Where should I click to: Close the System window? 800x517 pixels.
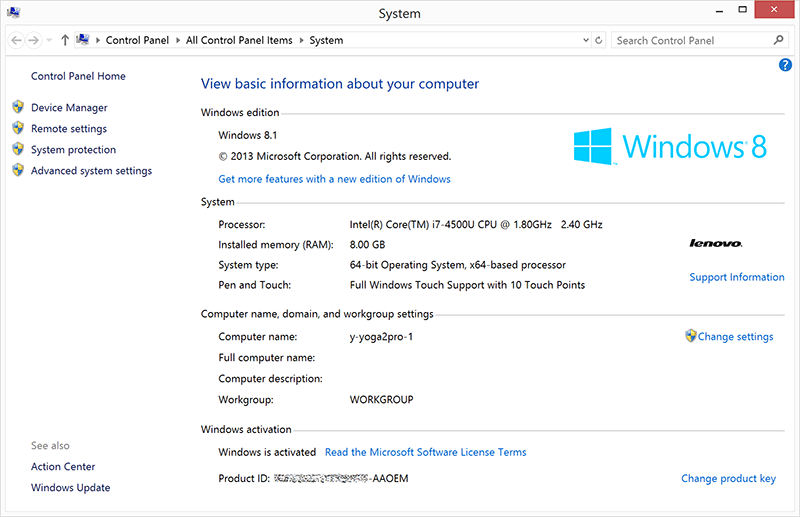pyautogui.click(x=774, y=10)
